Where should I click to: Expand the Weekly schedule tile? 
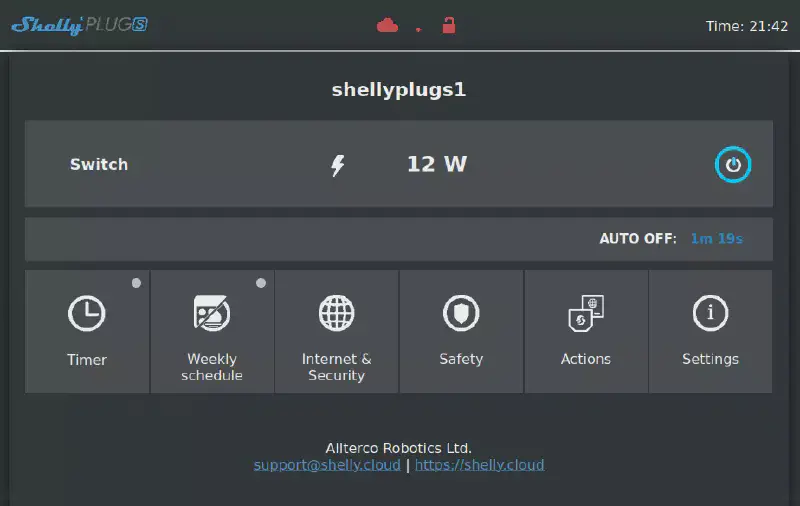pyautogui.click(x=212, y=332)
